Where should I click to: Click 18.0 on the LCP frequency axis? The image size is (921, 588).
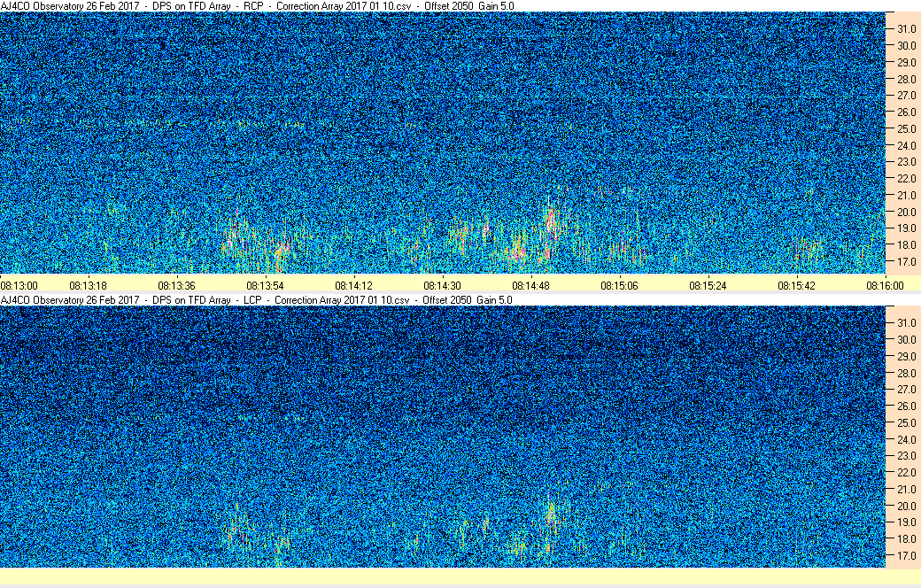(906, 538)
